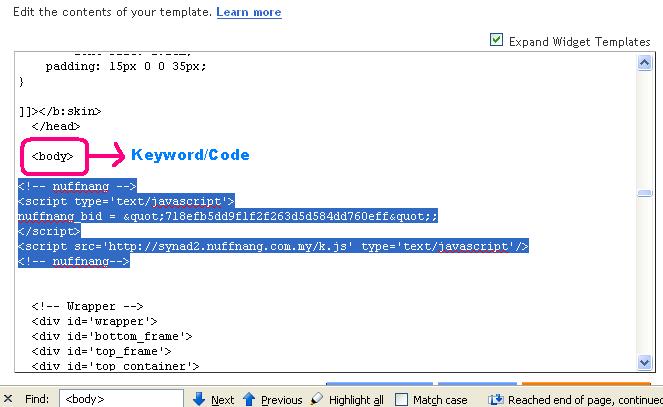The height and width of the screenshot is (407, 663).
Task: Click the Match case label text
Action: [x=440, y=400]
